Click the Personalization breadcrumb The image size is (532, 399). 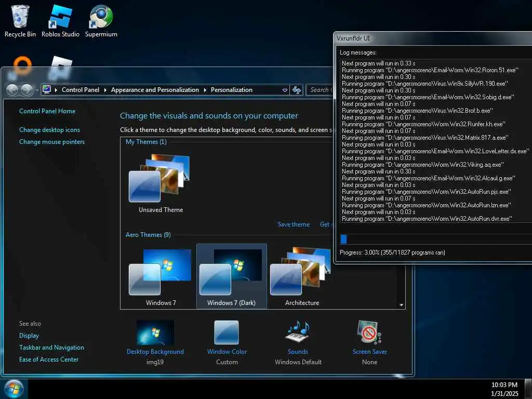(231, 90)
